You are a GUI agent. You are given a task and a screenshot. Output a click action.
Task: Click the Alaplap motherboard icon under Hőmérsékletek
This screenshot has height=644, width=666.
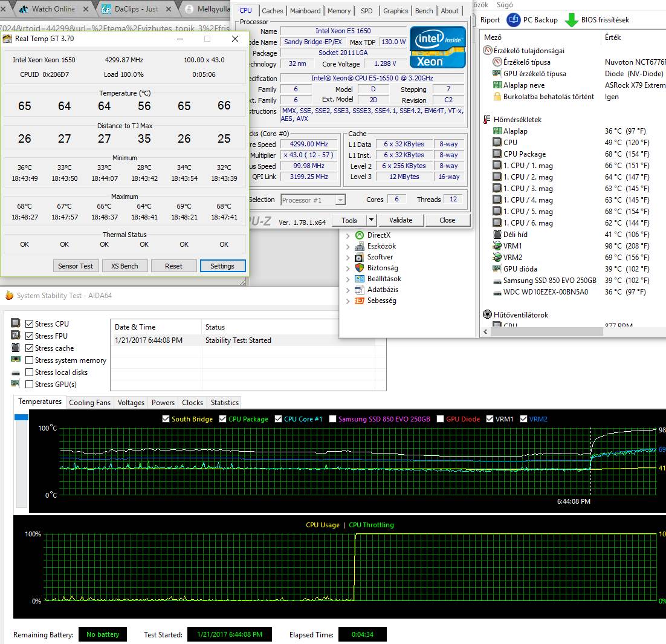[497, 131]
